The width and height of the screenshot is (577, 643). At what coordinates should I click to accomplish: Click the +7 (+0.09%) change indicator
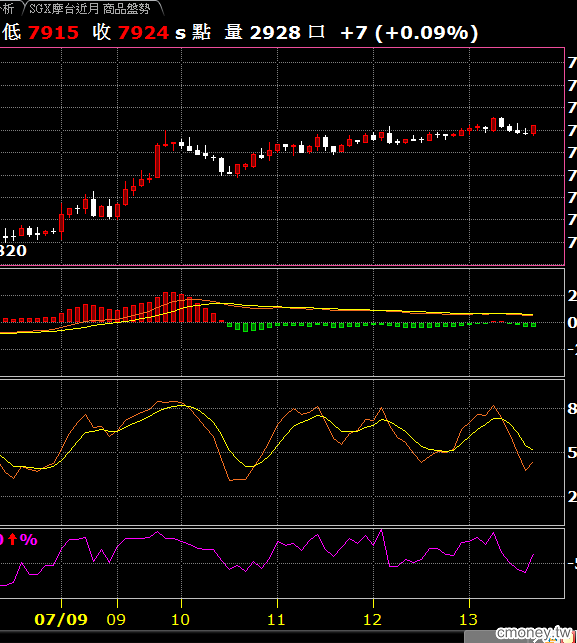409,33
